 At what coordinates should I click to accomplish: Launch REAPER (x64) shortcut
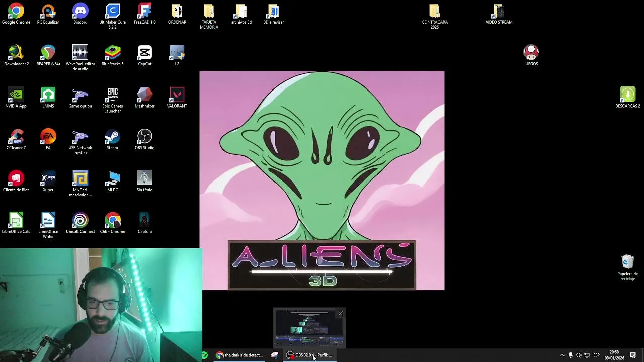[x=48, y=56]
